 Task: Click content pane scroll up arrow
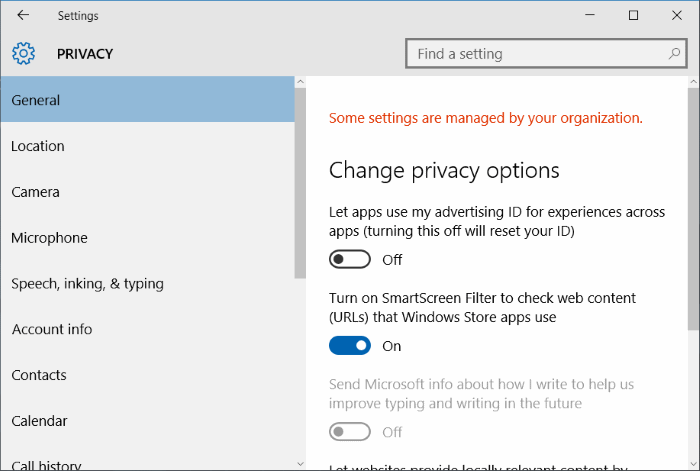[694, 82]
